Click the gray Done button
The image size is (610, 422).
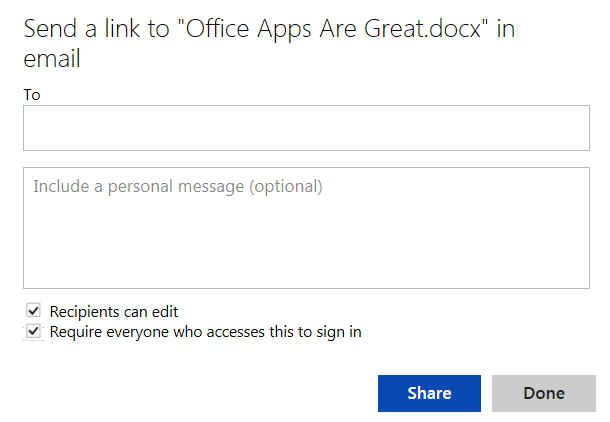click(543, 393)
